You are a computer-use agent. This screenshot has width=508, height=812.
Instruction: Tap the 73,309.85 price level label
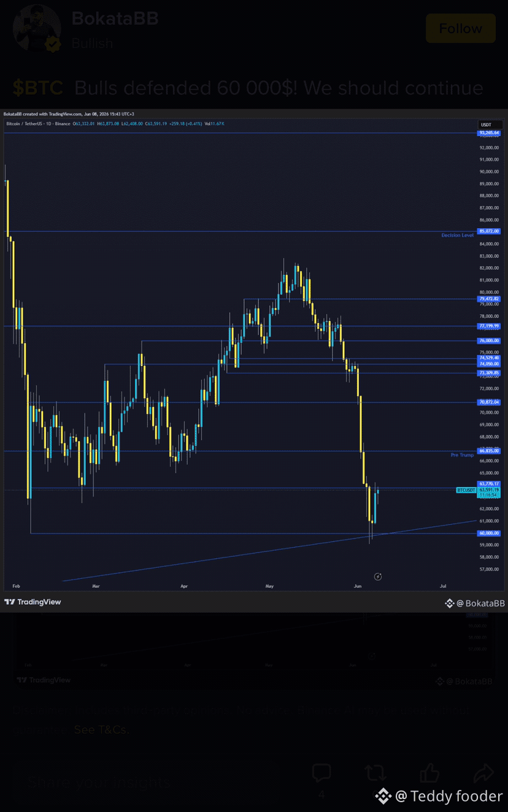click(x=490, y=372)
